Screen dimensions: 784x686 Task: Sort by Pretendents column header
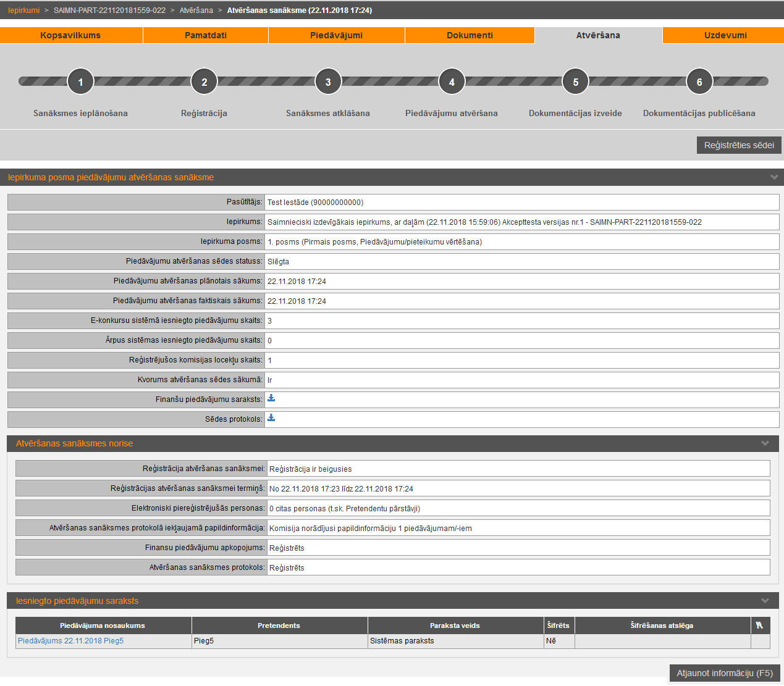pyautogui.click(x=279, y=625)
